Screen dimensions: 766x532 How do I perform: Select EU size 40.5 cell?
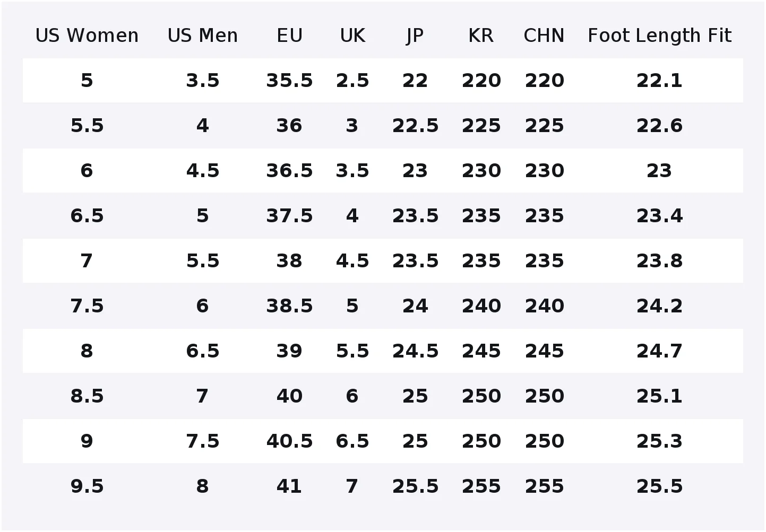(x=289, y=441)
